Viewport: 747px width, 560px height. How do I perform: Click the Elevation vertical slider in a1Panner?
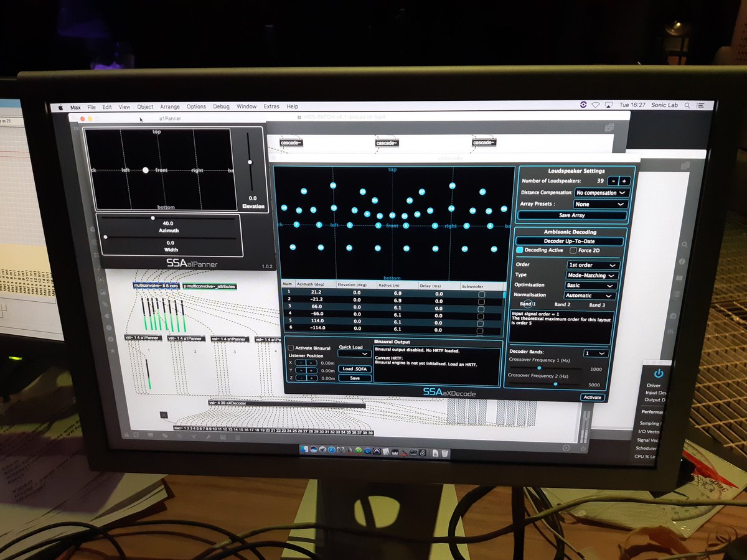click(250, 162)
